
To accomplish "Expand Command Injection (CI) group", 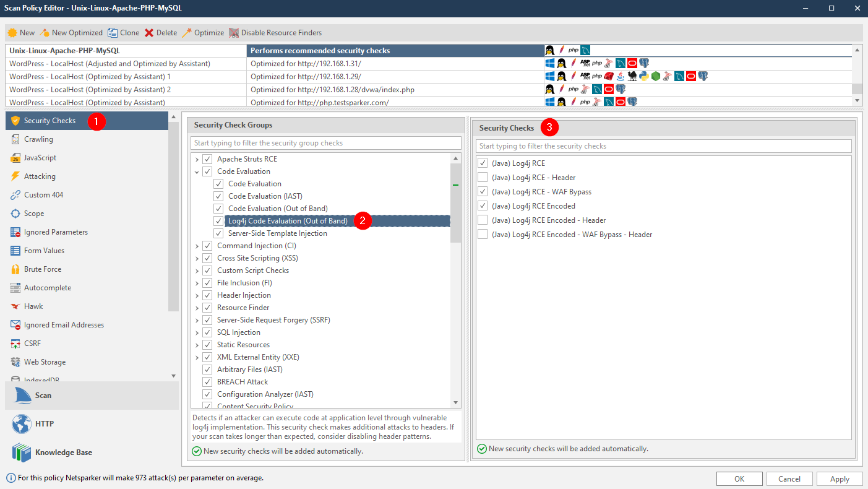I will [197, 246].
